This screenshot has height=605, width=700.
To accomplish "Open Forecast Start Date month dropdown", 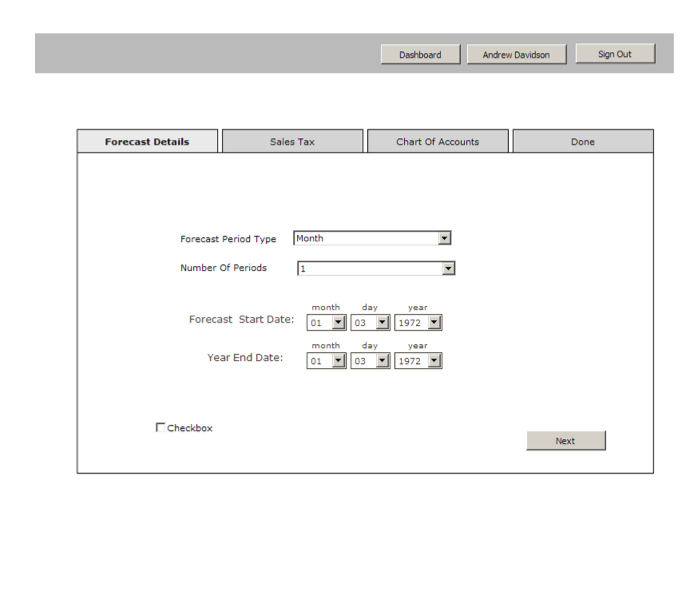I will [x=338, y=322].
